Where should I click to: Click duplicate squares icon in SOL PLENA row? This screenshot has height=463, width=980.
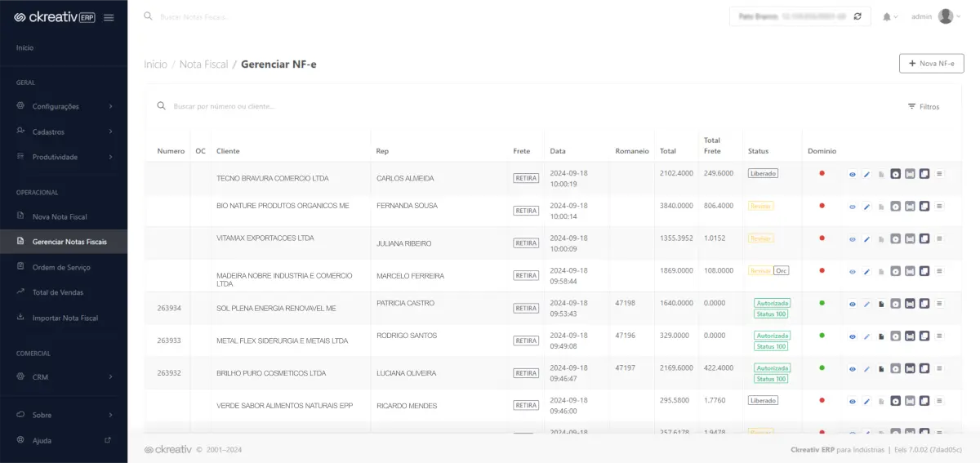[x=924, y=304]
